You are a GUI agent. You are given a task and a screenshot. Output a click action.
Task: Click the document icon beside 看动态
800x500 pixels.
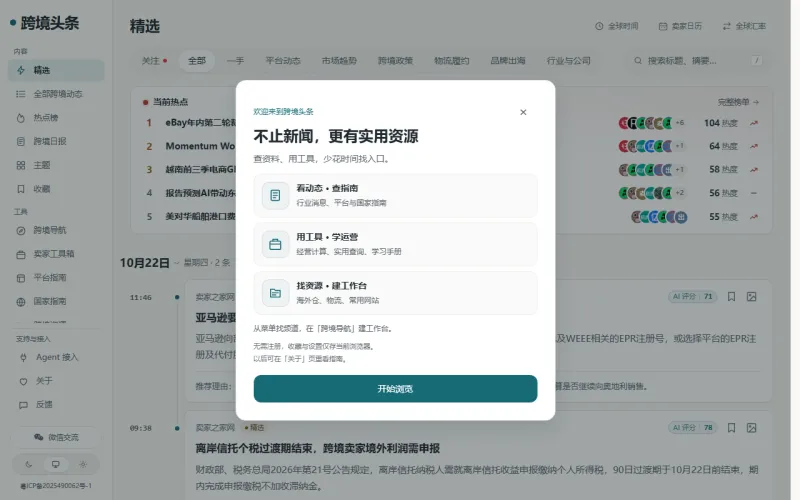[x=276, y=195]
